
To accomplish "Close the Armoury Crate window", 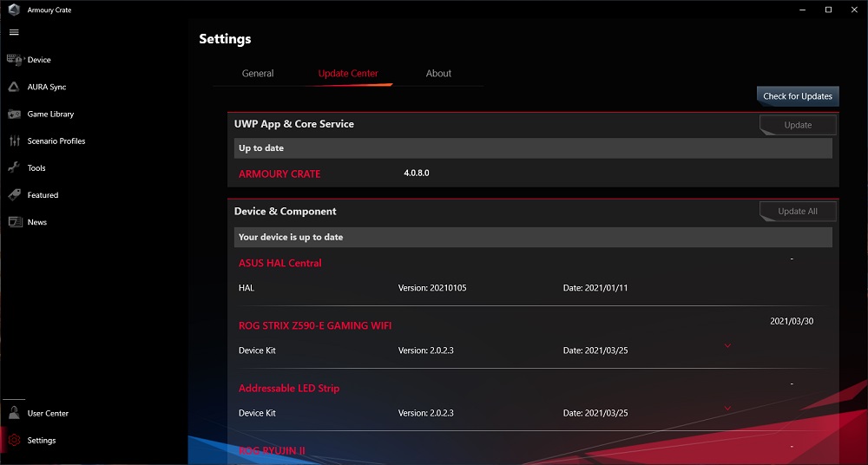I will (854, 10).
